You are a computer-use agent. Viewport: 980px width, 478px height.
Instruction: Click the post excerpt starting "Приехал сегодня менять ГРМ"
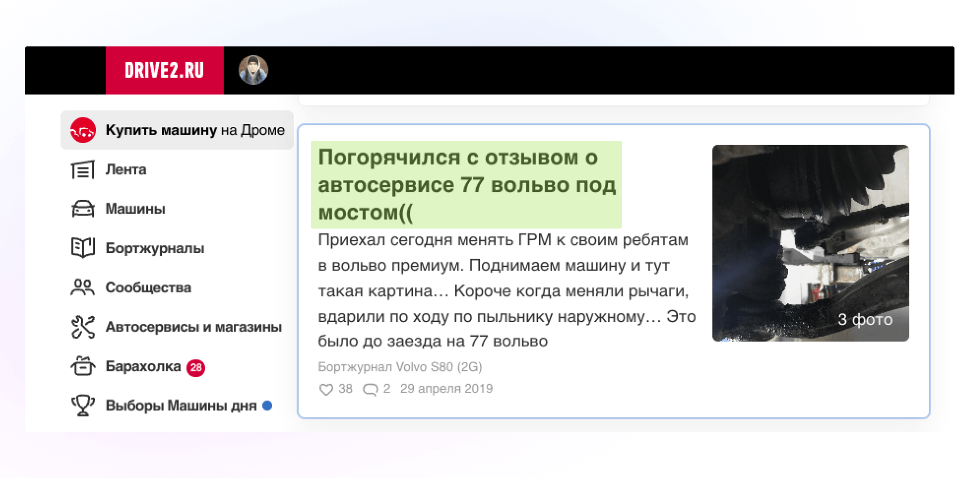pyautogui.click(x=506, y=290)
